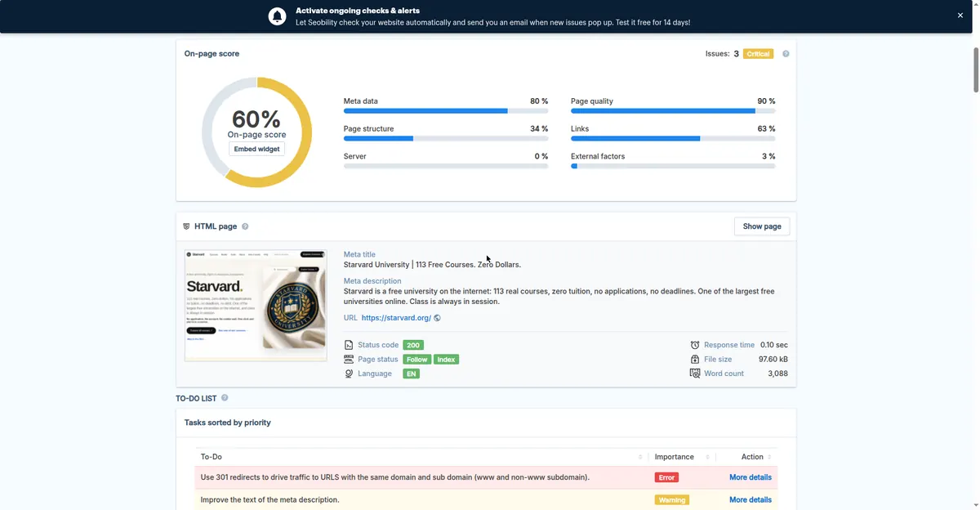This screenshot has height=510, width=980.
Task: Open More details for meta description task
Action: (751, 499)
